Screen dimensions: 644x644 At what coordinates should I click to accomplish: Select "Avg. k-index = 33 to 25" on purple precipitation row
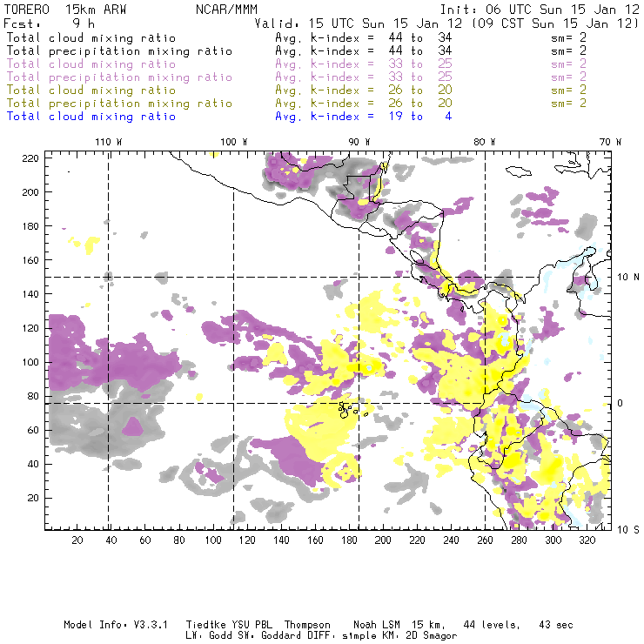tap(364, 77)
